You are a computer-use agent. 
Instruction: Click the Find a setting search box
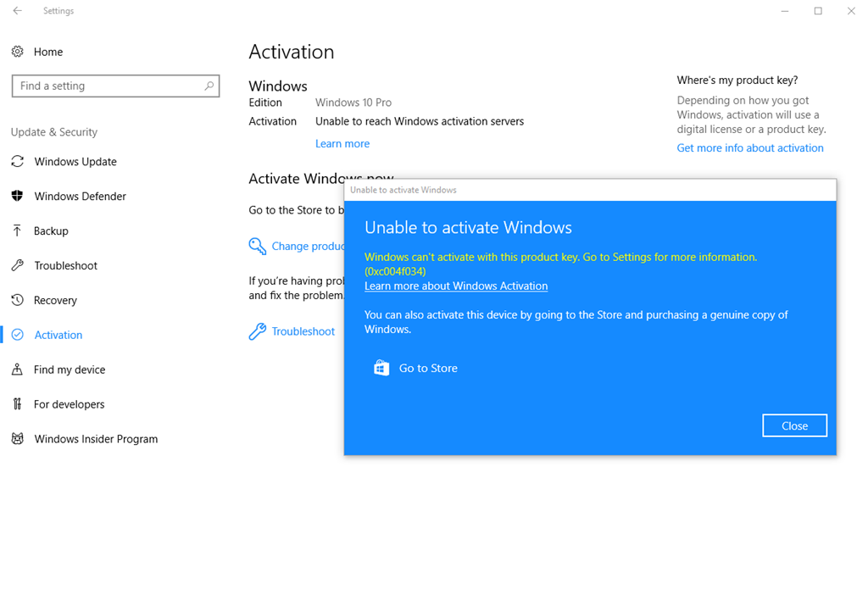[115, 86]
